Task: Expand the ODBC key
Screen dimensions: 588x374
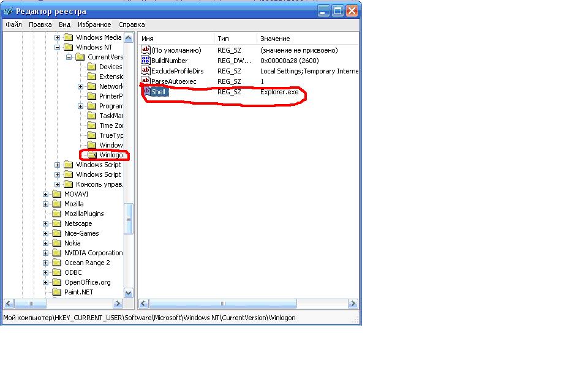Action: [x=45, y=273]
